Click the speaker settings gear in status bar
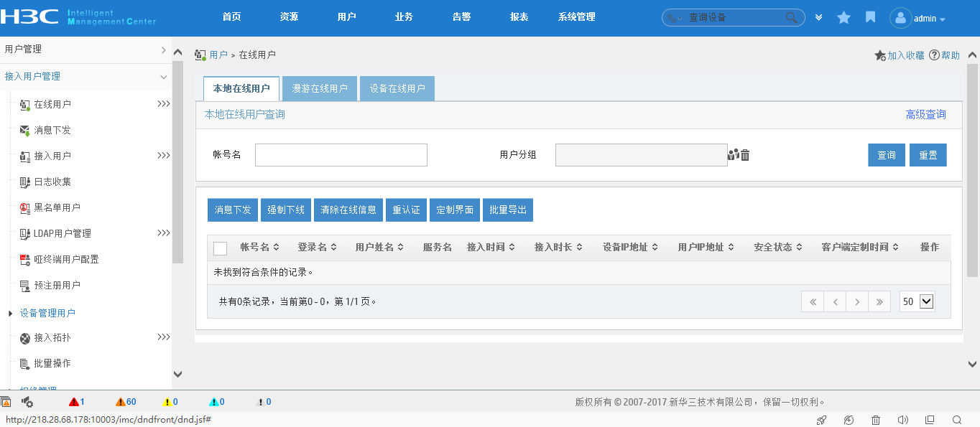The width and height of the screenshot is (980, 427). click(27, 402)
